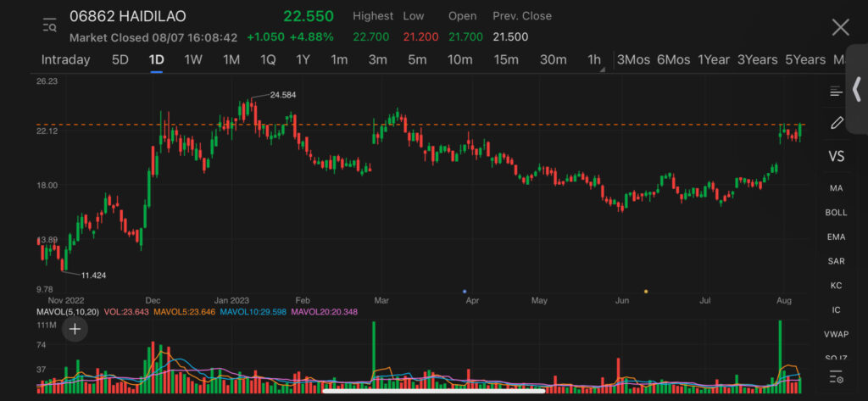This screenshot has width=868, height=401.
Task: Toggle the BOLL indicator
Action: (836, 213)
